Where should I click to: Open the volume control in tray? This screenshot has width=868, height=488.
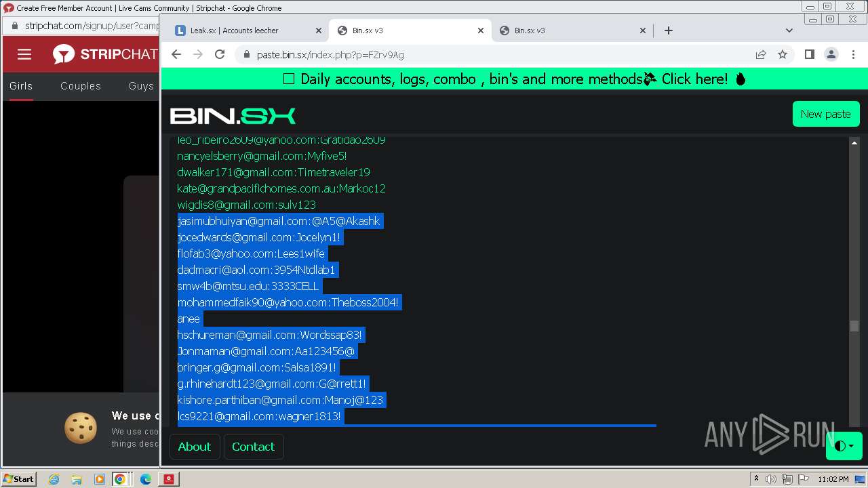click(771, 479)
